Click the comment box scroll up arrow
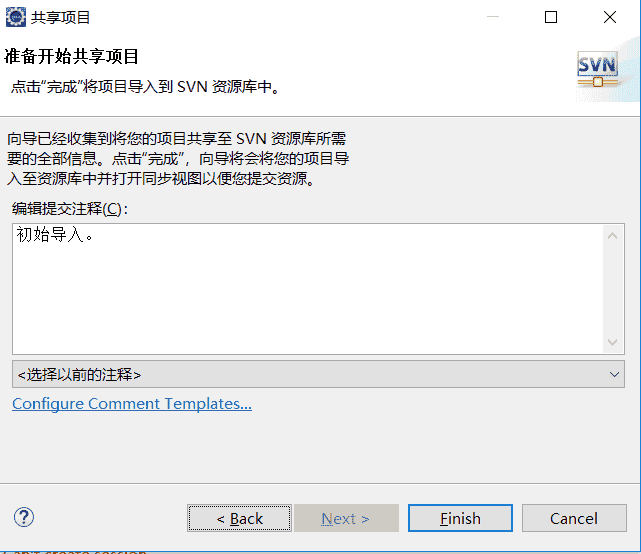The width and height of the screenshot is (641, 554). pos(612,236)
